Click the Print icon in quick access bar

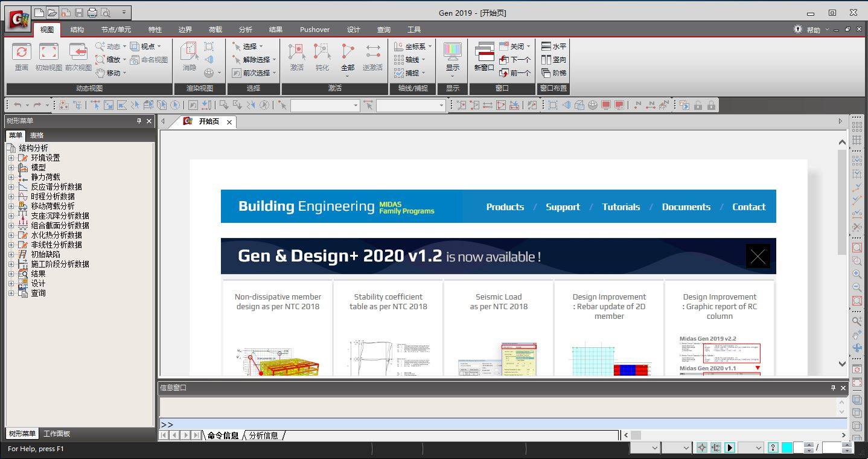point(92,12)
